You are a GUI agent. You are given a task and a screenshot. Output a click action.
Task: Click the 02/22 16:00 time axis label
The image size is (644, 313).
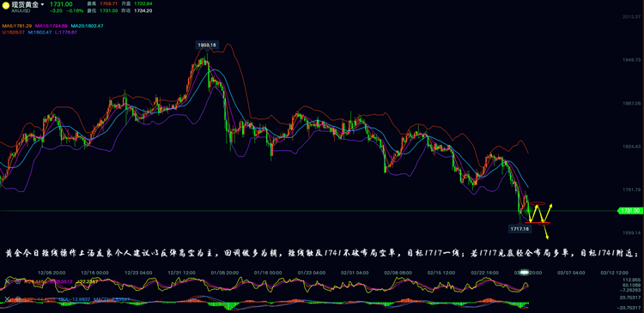click(x=485, y=273)
